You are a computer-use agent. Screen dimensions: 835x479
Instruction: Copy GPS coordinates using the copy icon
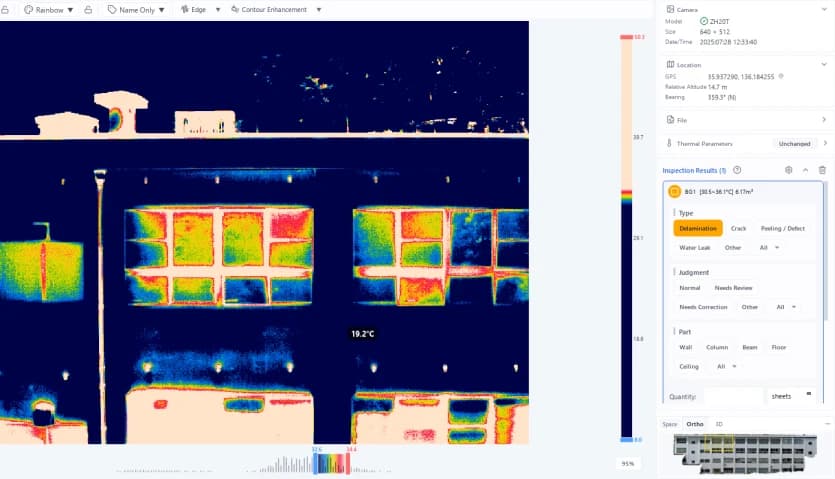[x=781, y=76]
